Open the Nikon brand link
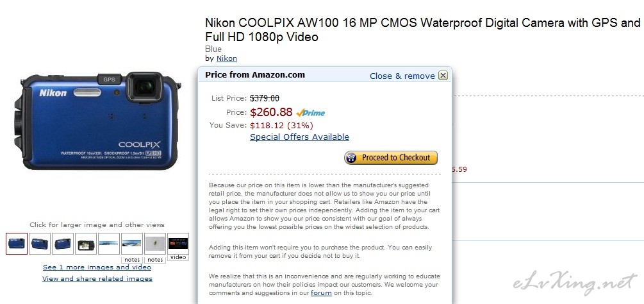Screen dimensions: 644x304 coord(227,58)
